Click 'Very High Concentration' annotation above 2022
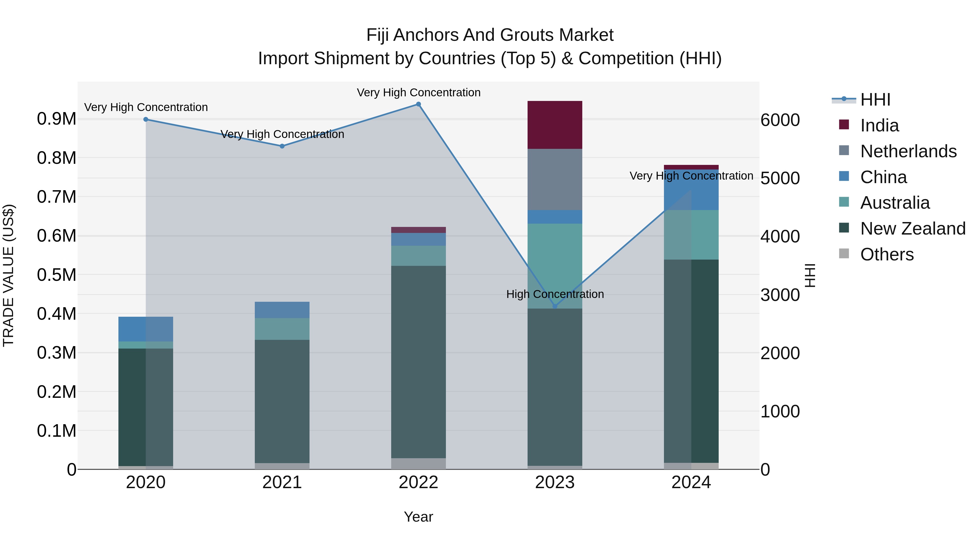This screenshot has width=980, height=551. (419, 93)
